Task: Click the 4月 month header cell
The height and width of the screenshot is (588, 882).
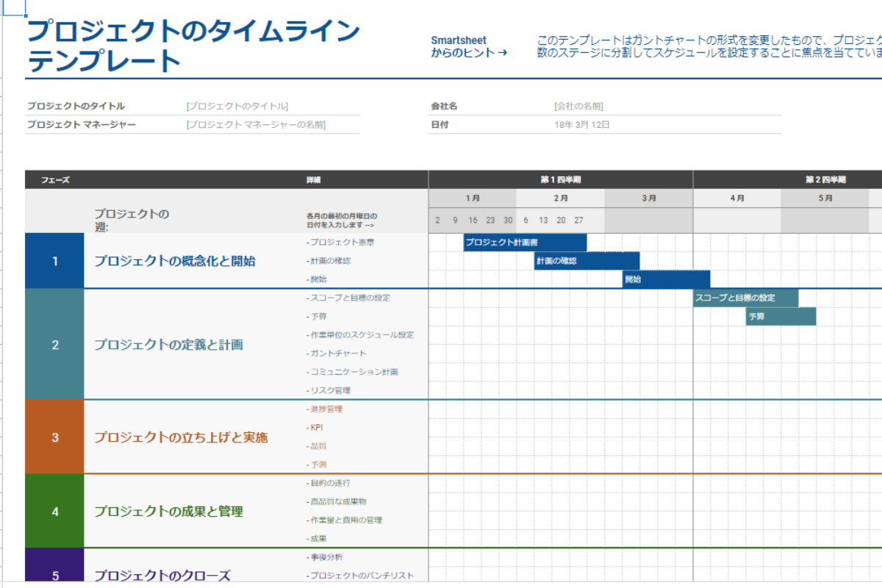Action: coord(736,198)
